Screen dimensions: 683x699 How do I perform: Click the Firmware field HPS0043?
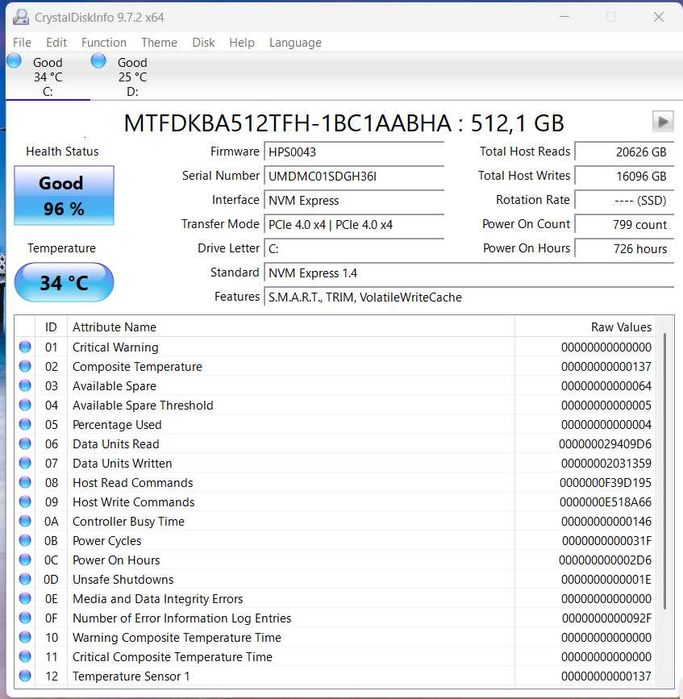click(x=354, y=152)
